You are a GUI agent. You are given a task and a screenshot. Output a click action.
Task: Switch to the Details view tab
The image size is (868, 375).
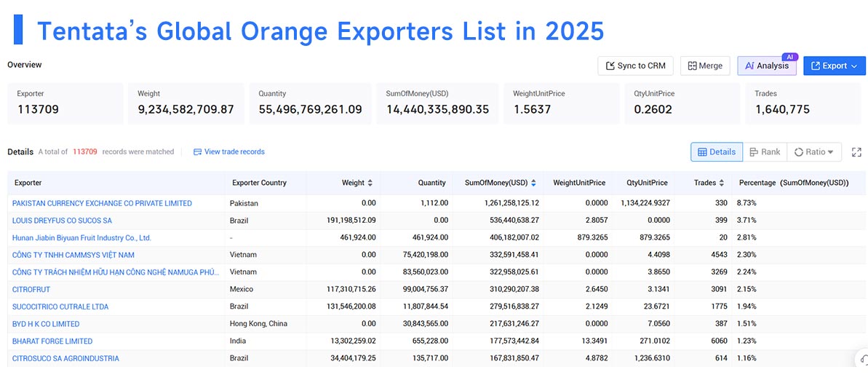coord(717,151)
